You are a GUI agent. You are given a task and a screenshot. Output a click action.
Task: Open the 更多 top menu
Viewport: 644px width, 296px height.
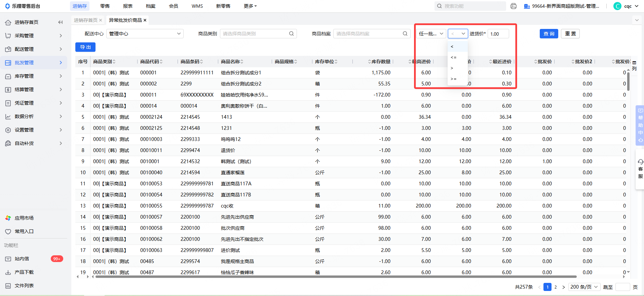(250, 6)
